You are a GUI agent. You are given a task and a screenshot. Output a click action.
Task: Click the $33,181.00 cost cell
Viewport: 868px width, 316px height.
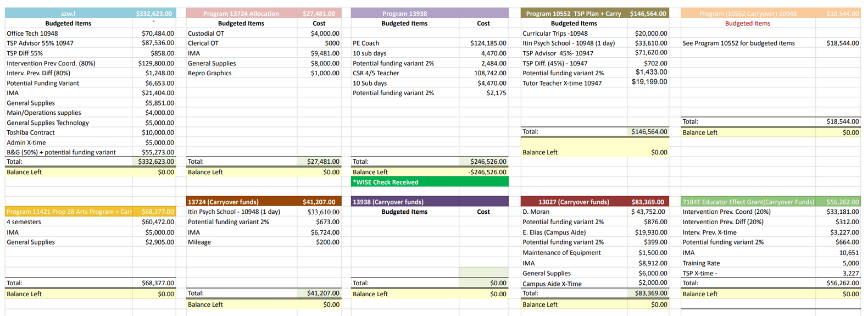(838, 212)
